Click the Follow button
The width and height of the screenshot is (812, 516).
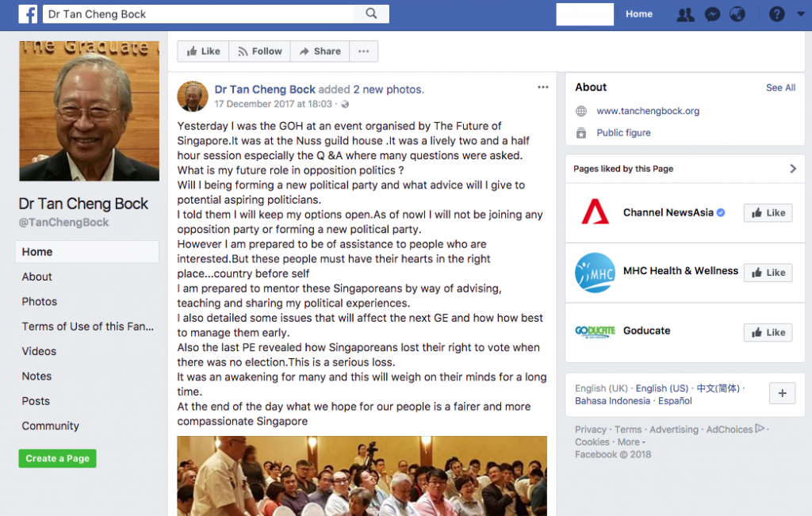(x=259, y=52)
